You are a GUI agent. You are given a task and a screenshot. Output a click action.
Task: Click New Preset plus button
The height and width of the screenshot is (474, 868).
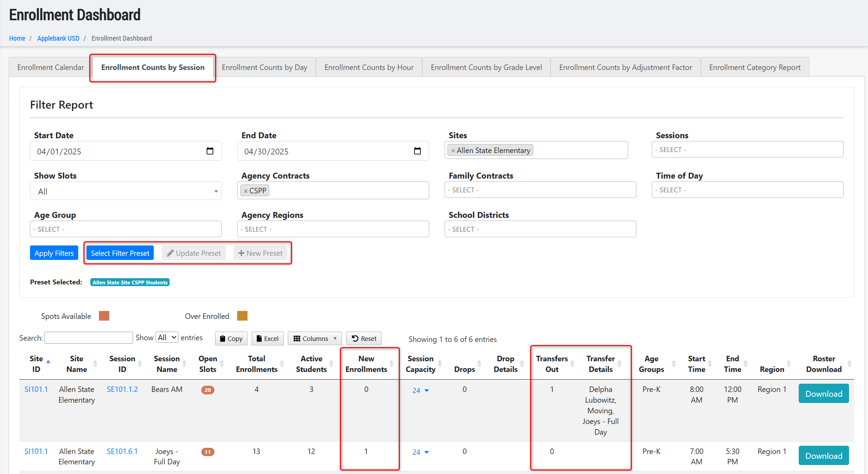click(260, 253)
